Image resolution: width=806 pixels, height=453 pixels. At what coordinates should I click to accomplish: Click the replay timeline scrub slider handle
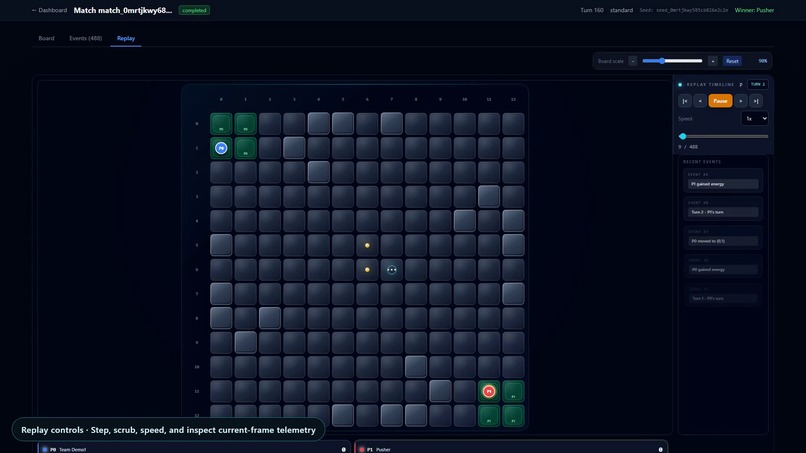pos(683,136)
